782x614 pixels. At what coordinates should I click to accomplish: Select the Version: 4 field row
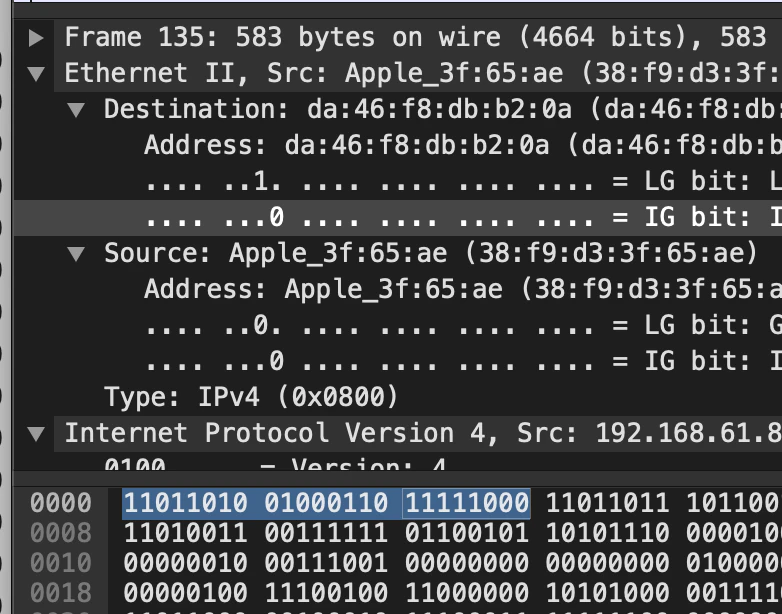point(398,463)
